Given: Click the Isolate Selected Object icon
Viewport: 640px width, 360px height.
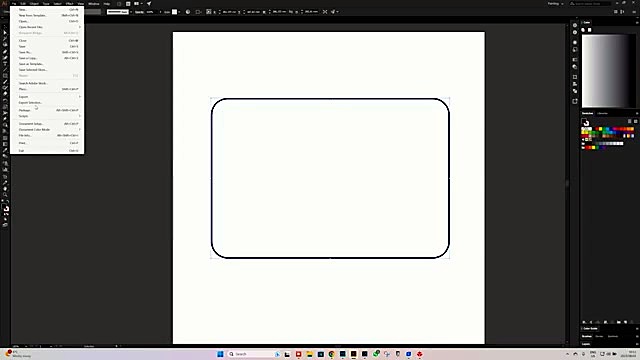Looking at the screenshot, I should click(x=325, y=12).
